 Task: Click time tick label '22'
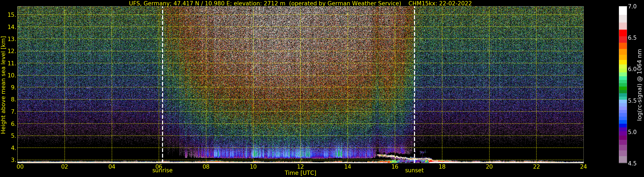coord(536,166)
